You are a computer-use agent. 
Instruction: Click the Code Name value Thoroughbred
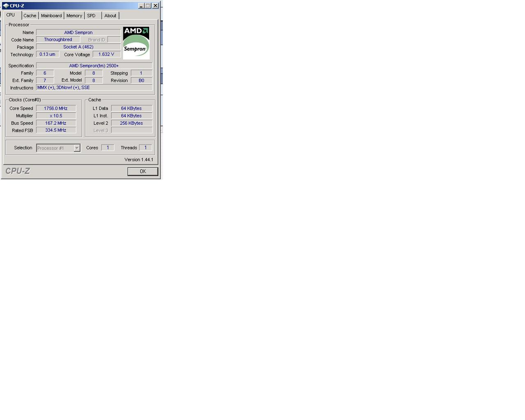(x=58, y=40)
